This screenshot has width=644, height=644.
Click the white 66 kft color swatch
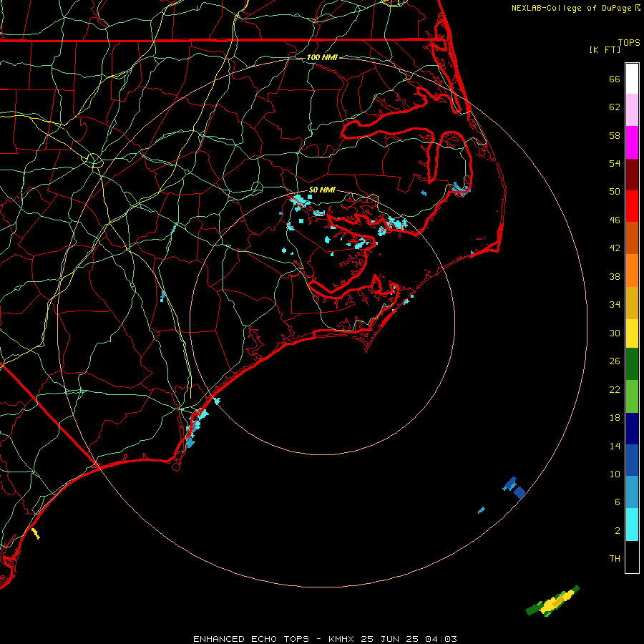(x=632, y=79)
